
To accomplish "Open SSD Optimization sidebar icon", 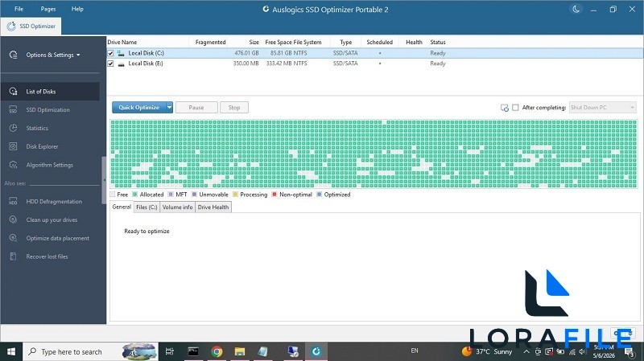I will [x=13, y=109].
